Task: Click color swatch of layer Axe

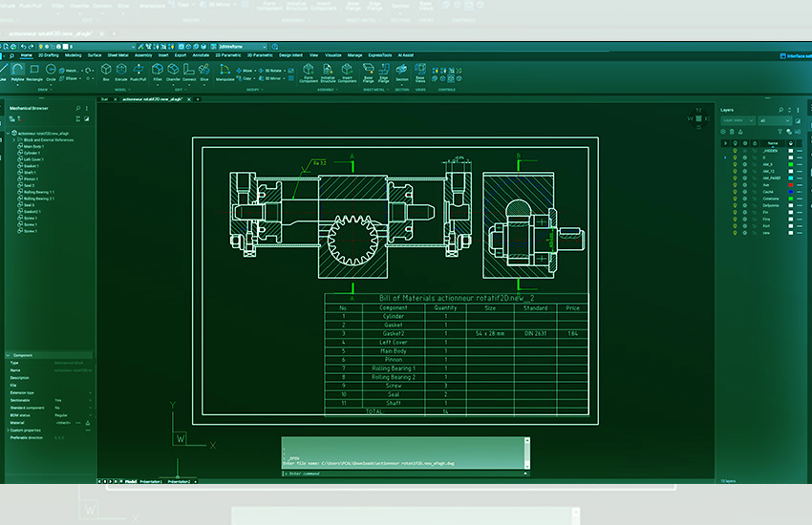Action: (791, 184)
